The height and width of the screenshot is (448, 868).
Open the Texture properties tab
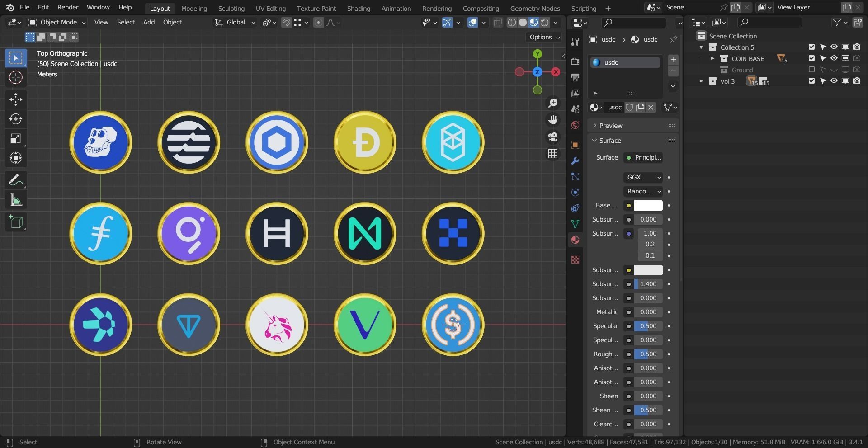pos(575,259)
